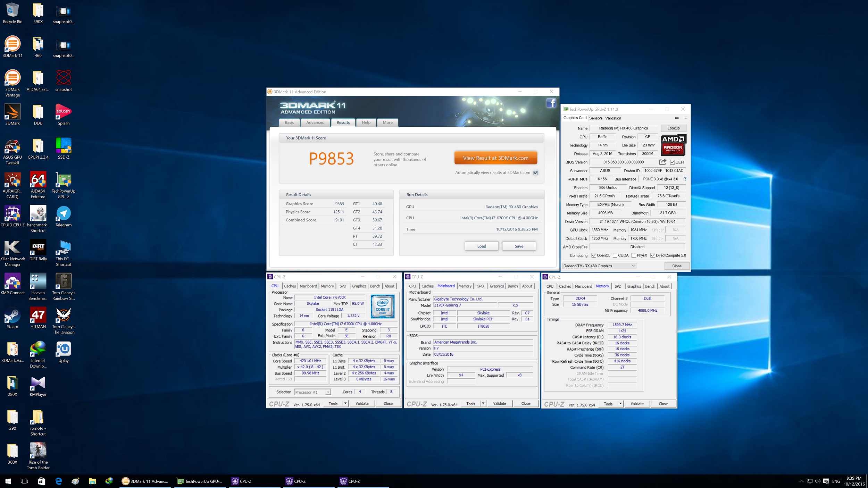
Task: Open the Validation tab in GPU-Z
Action: [x=613, y=118]
